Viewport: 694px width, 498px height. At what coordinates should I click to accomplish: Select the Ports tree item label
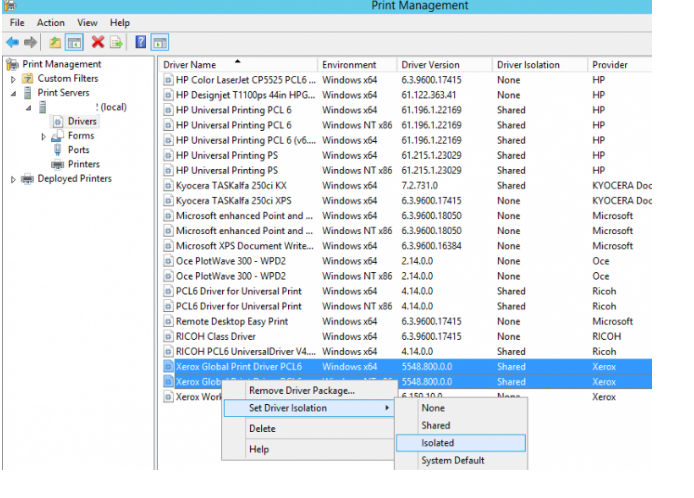pyautogui.click(x=78, y=150)
